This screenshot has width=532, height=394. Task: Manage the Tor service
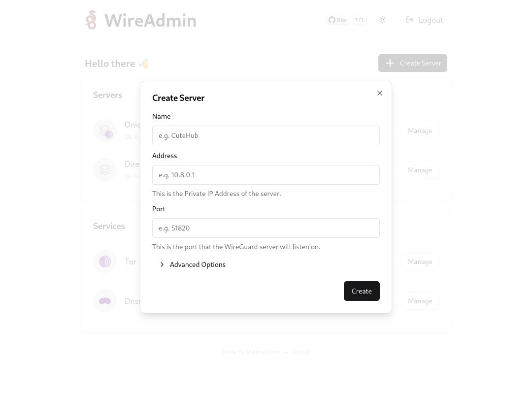(420, 262)
